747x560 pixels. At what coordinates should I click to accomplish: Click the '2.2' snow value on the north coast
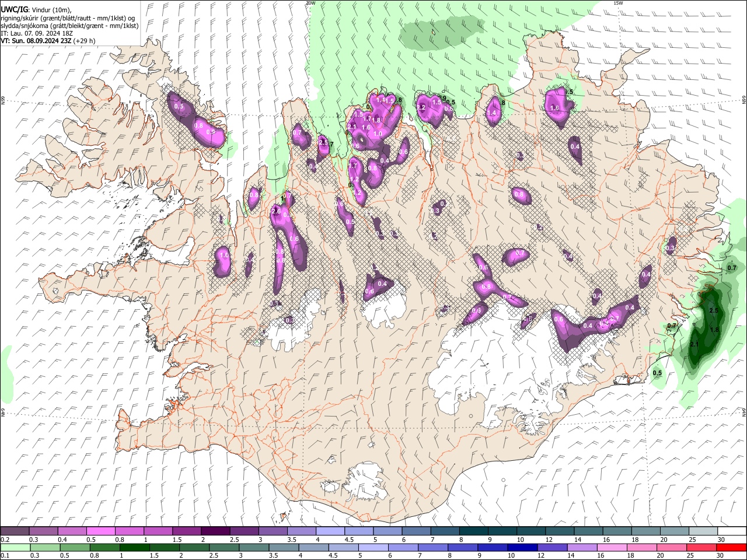(421, 107)
